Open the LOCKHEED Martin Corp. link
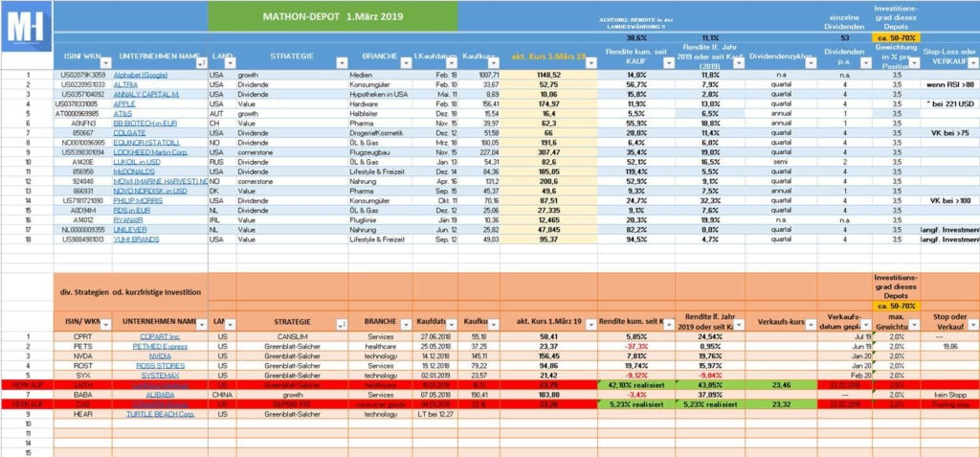 pyautogui.click(x=150, y=152)
